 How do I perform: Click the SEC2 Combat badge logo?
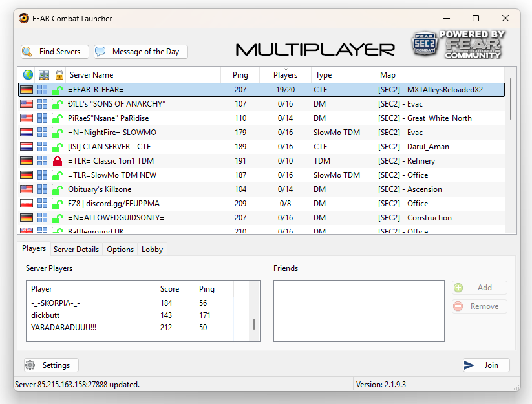click(x=425, y=43)
